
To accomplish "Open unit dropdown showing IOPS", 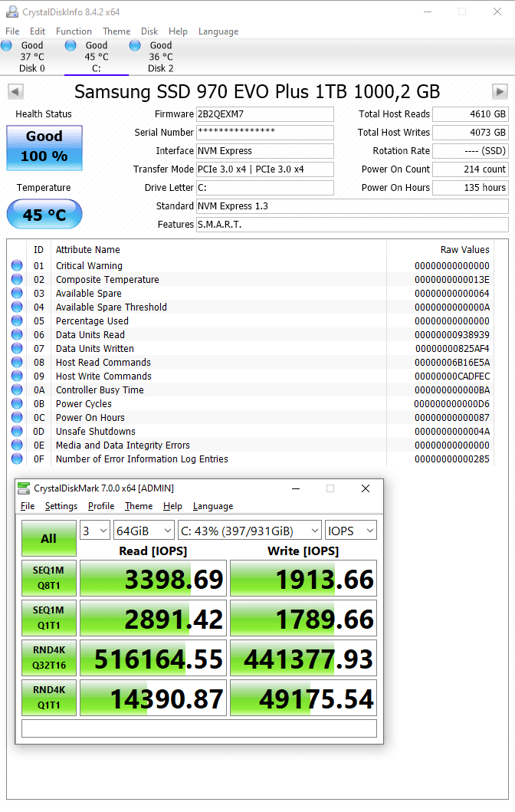I will 351,531.
